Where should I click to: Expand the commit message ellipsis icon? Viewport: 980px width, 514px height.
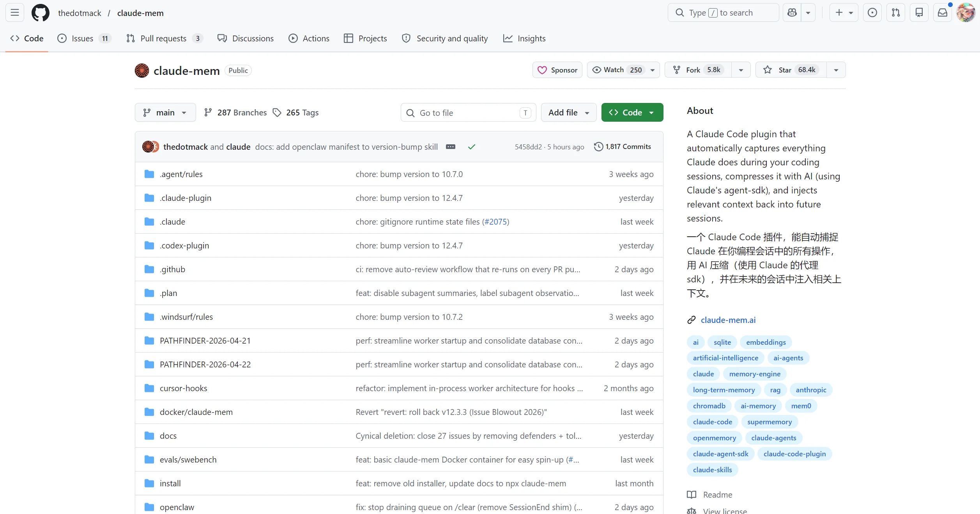[451, 147]
